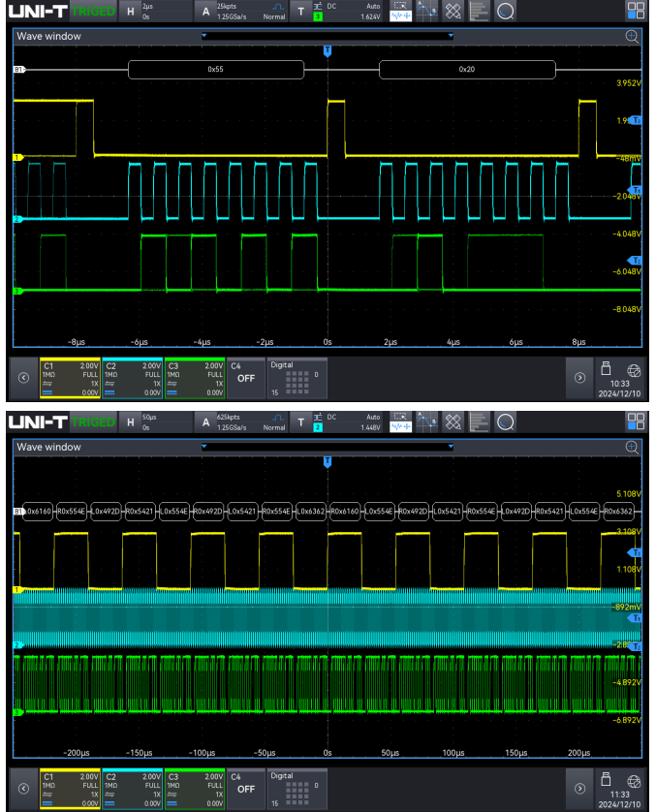Expand the left arrow beside C1 on the 11:33 screen

tap(23, 788)
